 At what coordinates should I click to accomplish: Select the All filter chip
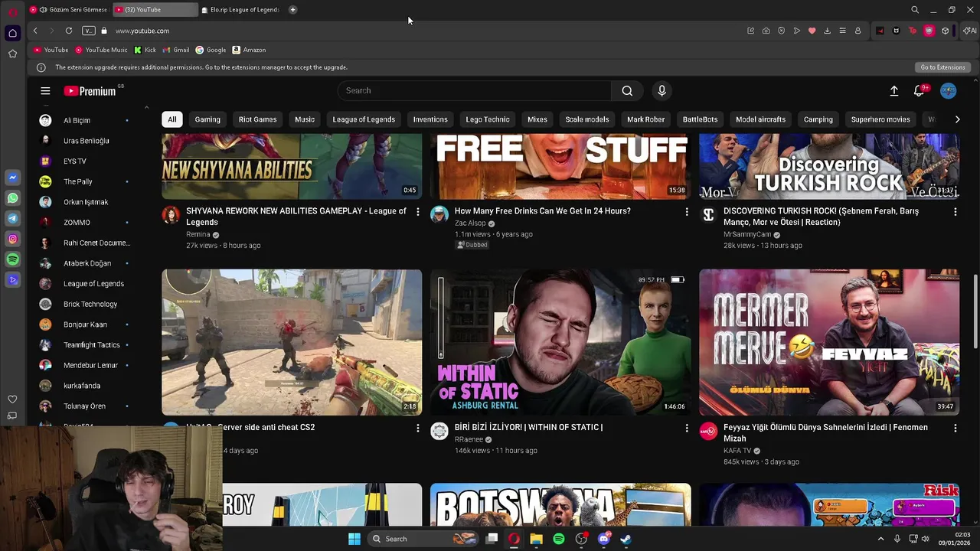click(172, 119)
